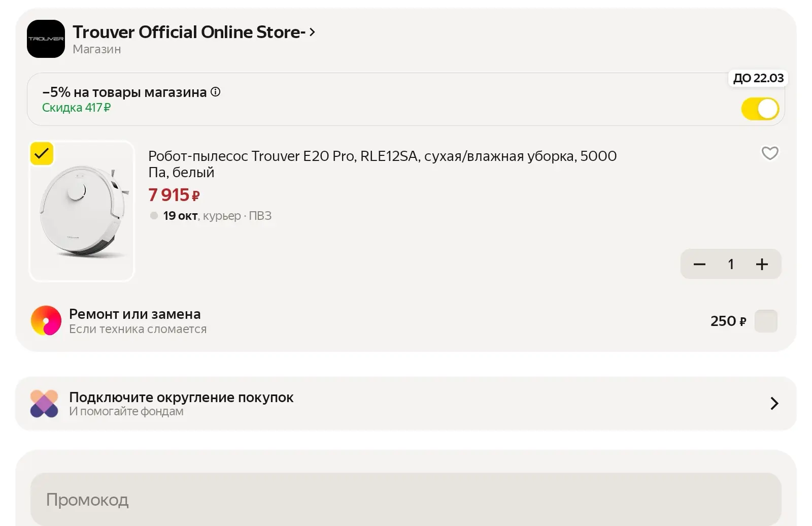Image resolution: width=812 pixels, height=526 pixels.
Task: Enable the Ремонт или замена checkbox
Action: [766, 321]
